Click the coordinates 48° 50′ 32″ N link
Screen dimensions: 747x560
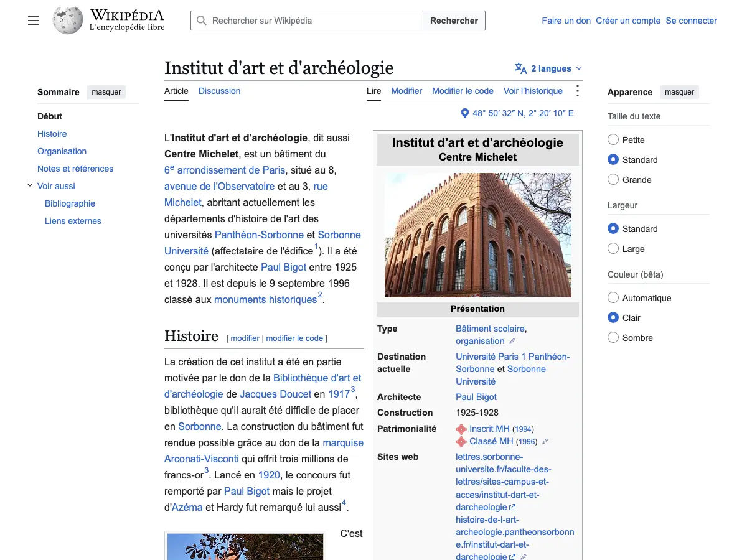point(523,113)
